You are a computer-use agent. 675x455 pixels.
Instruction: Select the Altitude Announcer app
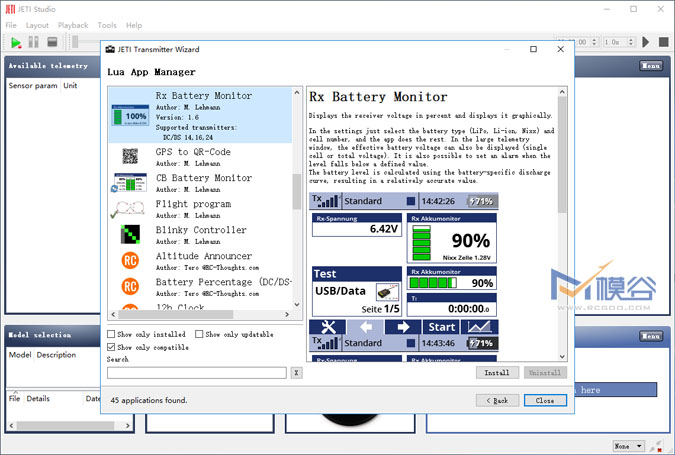(200, 261)
